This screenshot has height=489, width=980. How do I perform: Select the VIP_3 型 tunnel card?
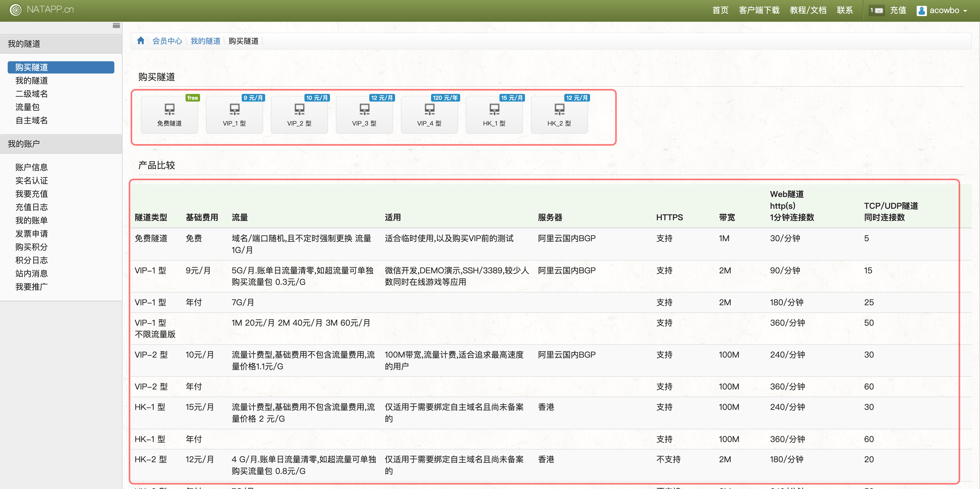364,115
